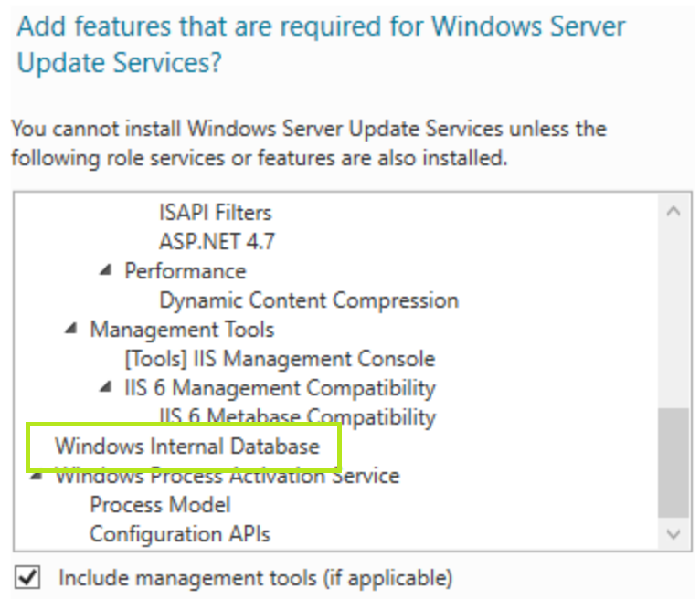Select ISAPI Filters in the list
This screenshot has width=700, height=599.
point(215,213)
